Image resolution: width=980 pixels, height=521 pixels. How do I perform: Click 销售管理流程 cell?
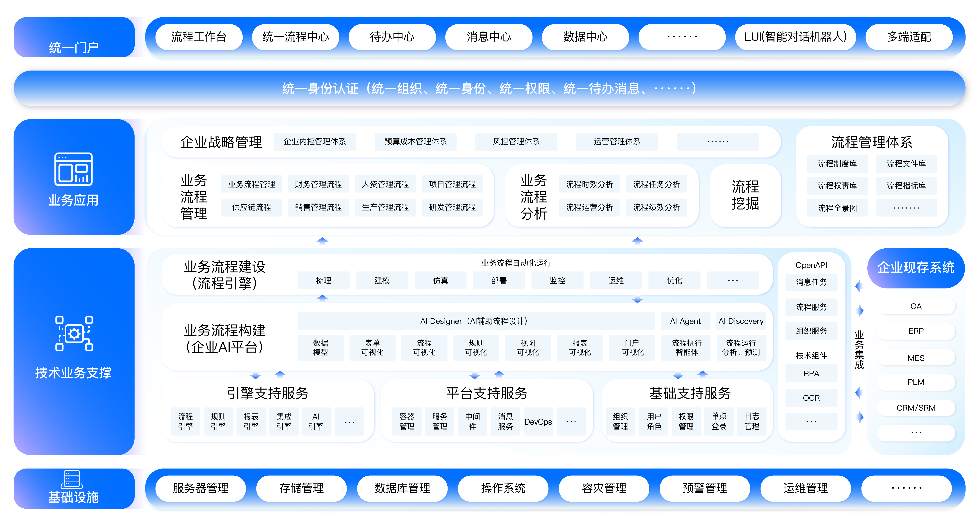[x=318, y=207]
